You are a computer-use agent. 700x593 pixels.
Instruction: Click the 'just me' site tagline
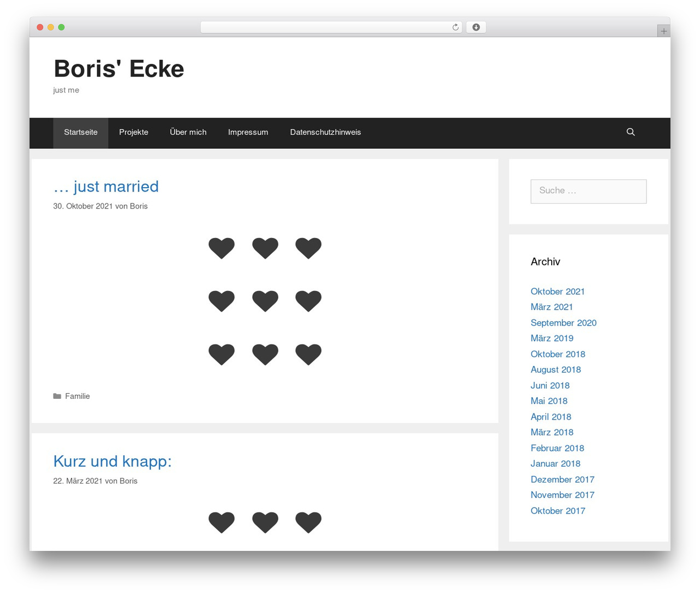click(66, 90)
